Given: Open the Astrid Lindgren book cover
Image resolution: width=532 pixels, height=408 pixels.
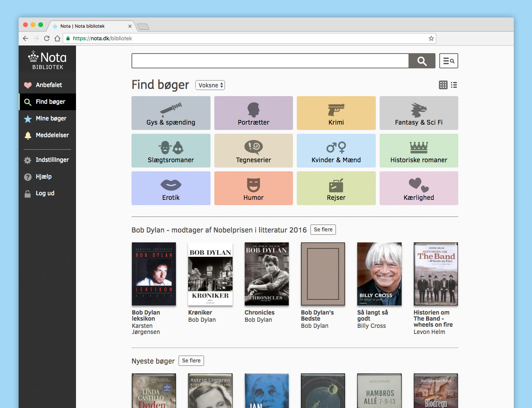Looking at the screenshot, I should click(x=210, y=391).
